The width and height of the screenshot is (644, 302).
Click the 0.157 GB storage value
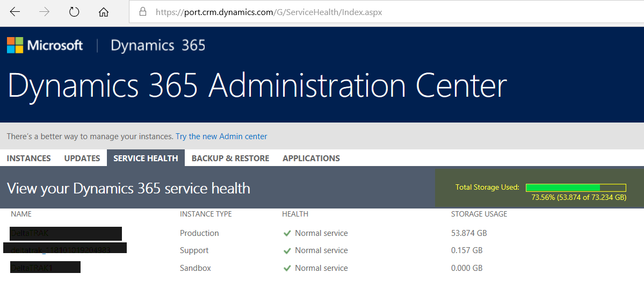click(x=467, y=250)
